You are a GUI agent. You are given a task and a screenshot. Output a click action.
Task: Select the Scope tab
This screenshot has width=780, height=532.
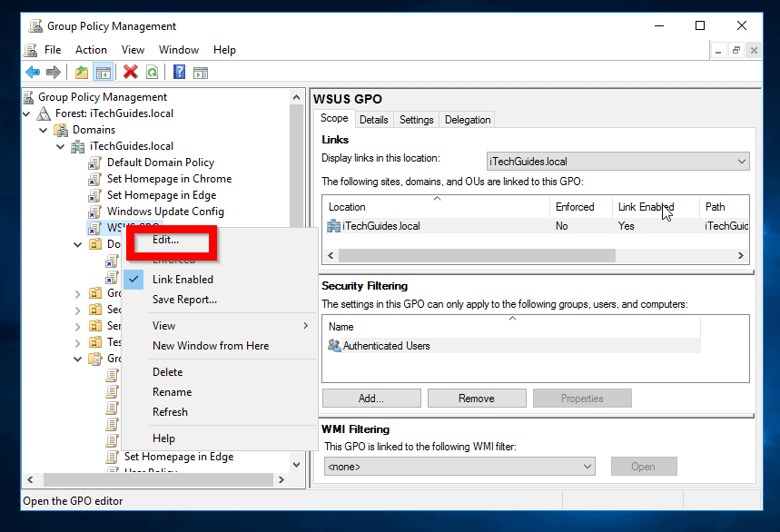(334, 118)
